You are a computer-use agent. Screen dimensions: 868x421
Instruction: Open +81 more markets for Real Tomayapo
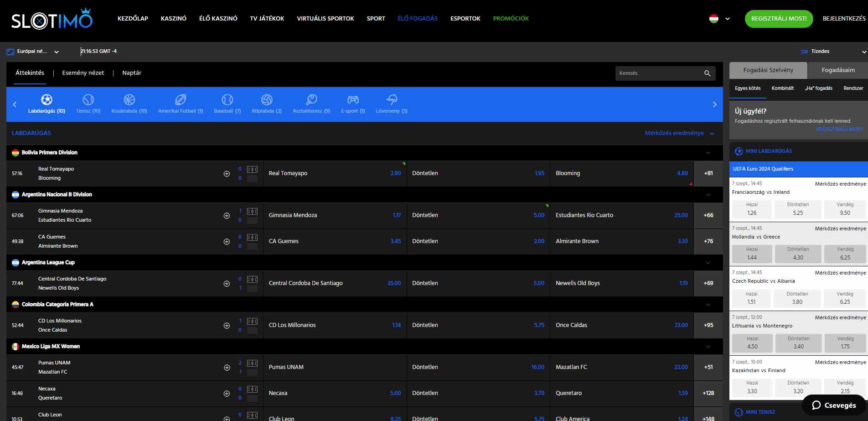click(708, 173)
